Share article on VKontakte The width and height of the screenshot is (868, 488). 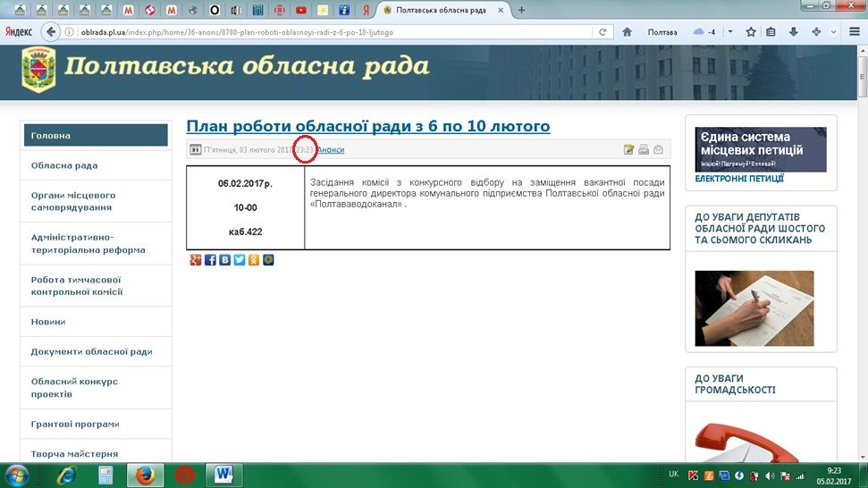pyautogui.click(x=225, y=260)
